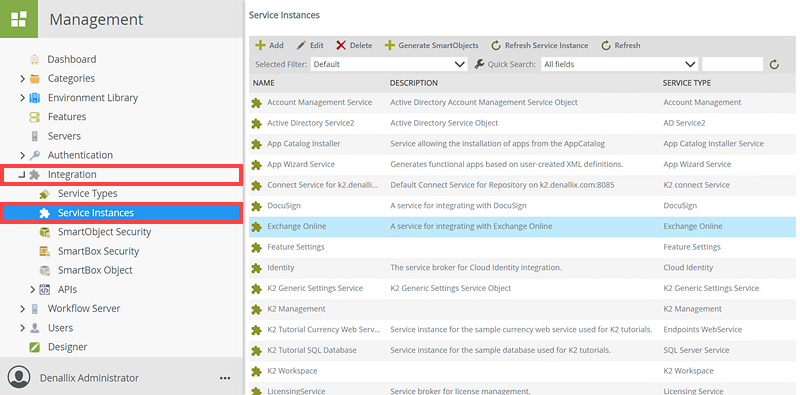Screen dimensions: 800x395
Task: Select the App Catalog Installer row name
Action: coord(304,144)
